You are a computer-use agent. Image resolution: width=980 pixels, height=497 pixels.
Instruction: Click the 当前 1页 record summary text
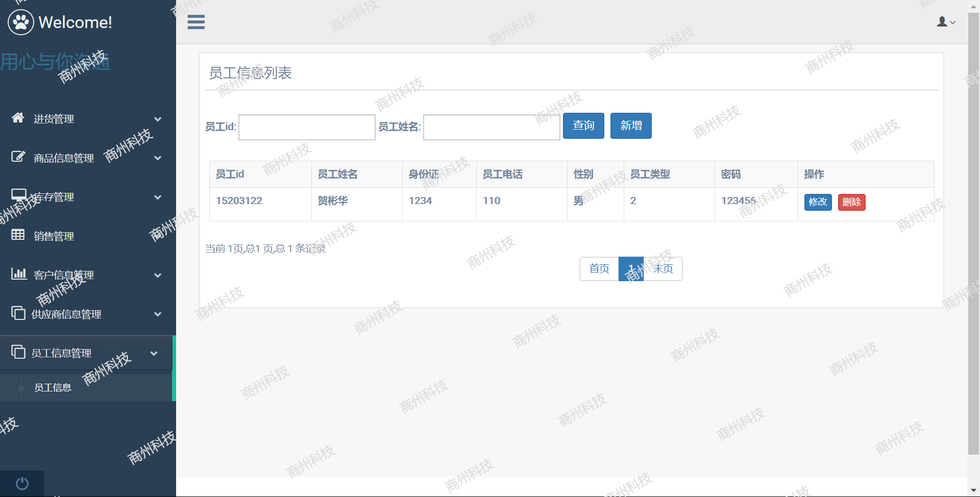point(265,248)
